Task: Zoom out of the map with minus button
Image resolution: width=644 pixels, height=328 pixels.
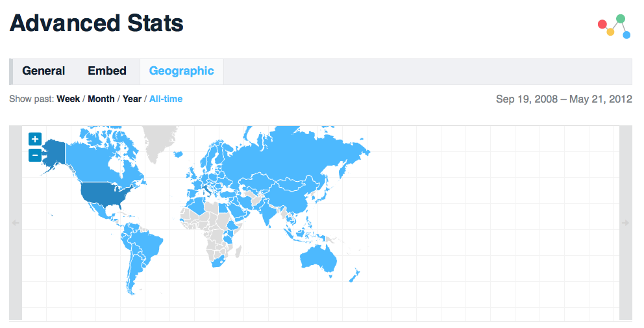Action: click(35, 155)
